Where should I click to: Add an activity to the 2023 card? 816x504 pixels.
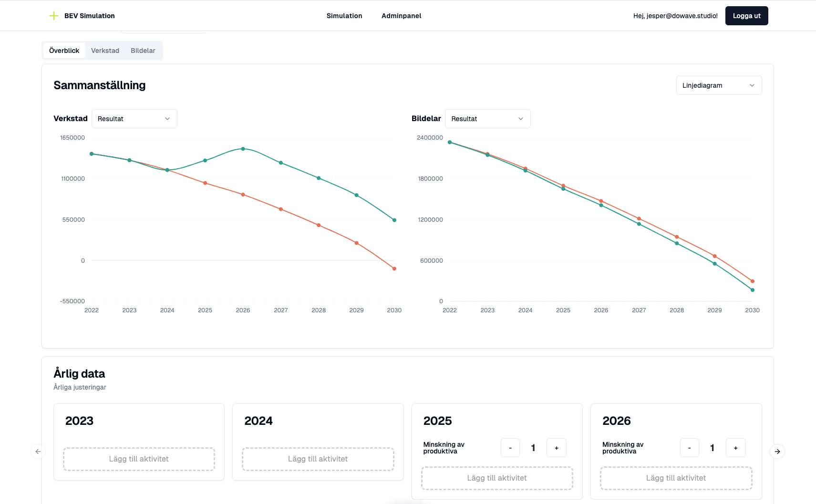[139, 459]
